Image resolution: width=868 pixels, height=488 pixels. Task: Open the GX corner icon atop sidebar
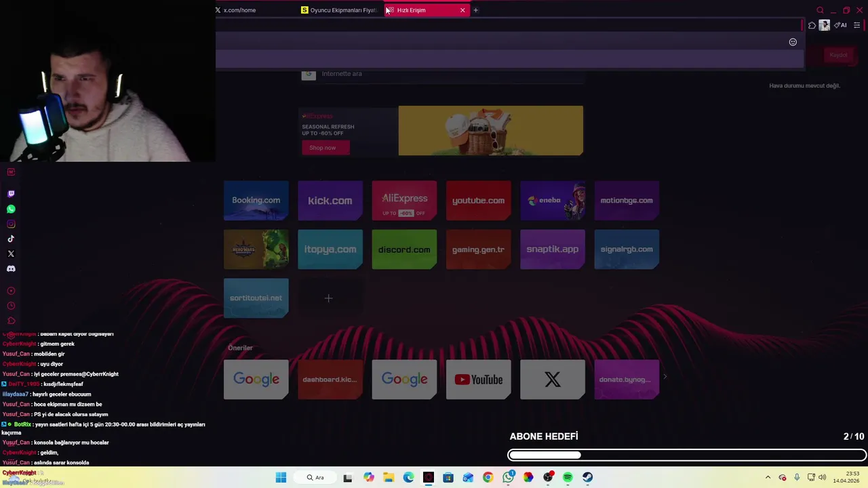tap(11, 172)
